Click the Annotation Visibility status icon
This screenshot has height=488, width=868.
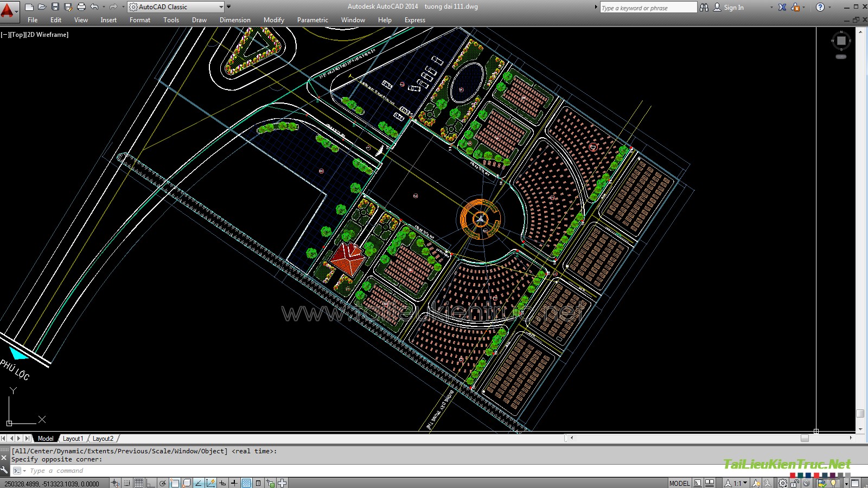756,483
